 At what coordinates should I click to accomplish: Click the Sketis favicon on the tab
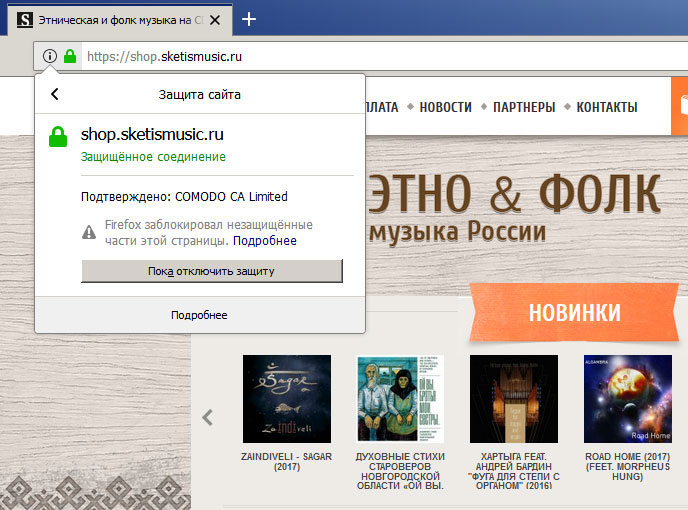point(25,20)
